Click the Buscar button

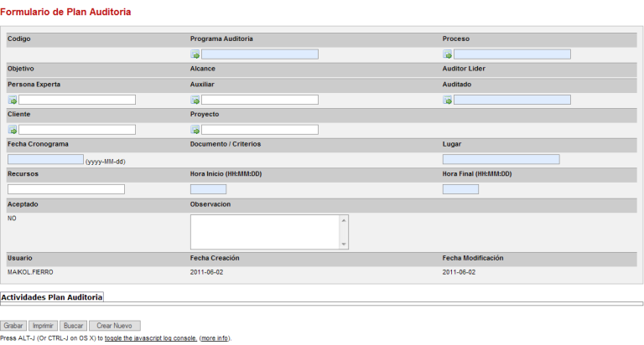[x=75, y=325]
